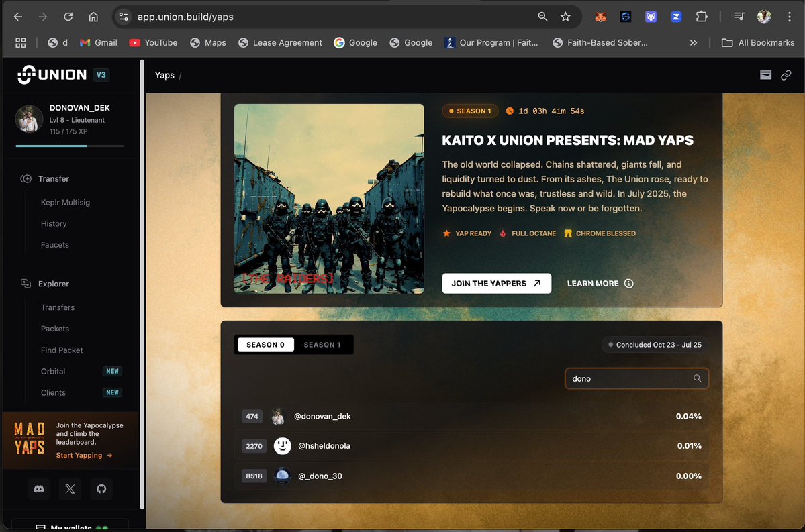Open the Orbital page

tap(53, 372)
